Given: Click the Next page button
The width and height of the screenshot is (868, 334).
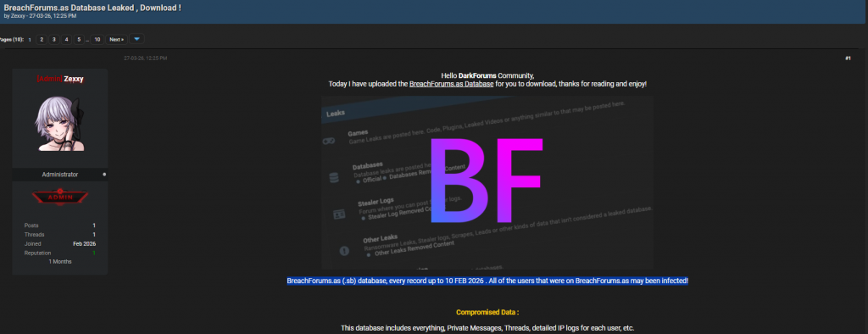Looking at the screenshot, I should (x=116, y=39).
